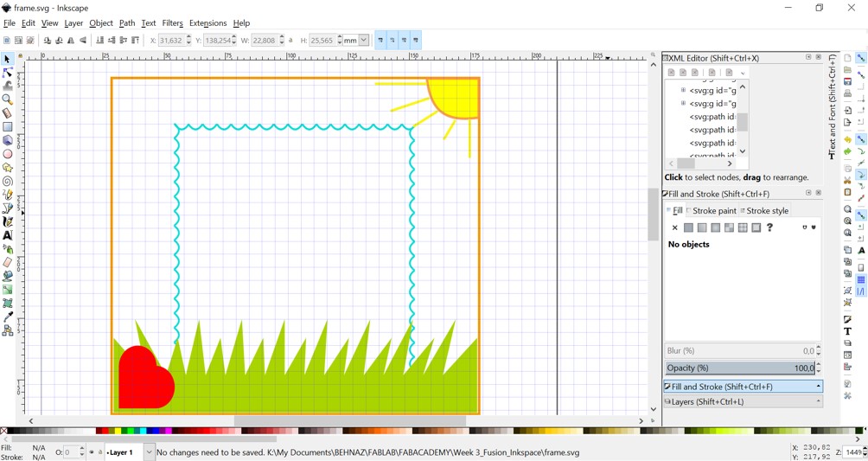
Task: Open the Text and Font side tab
Action: pos(832,106)
